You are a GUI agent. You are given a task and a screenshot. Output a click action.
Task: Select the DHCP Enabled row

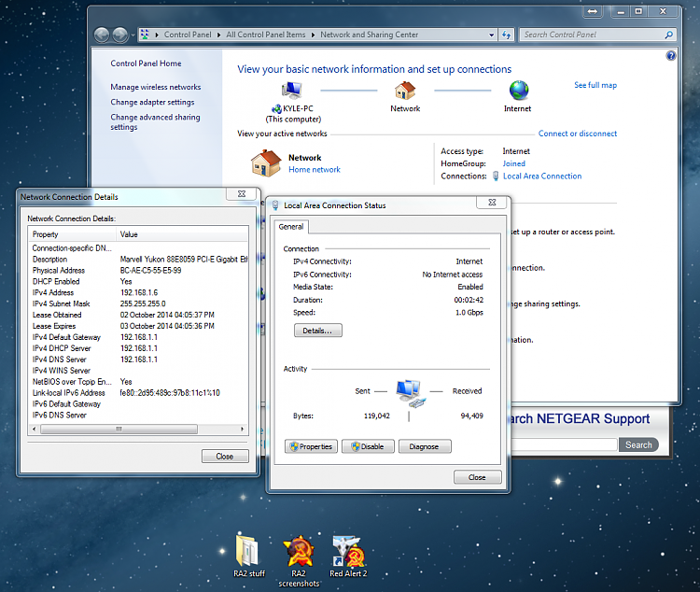click(138, 281)
